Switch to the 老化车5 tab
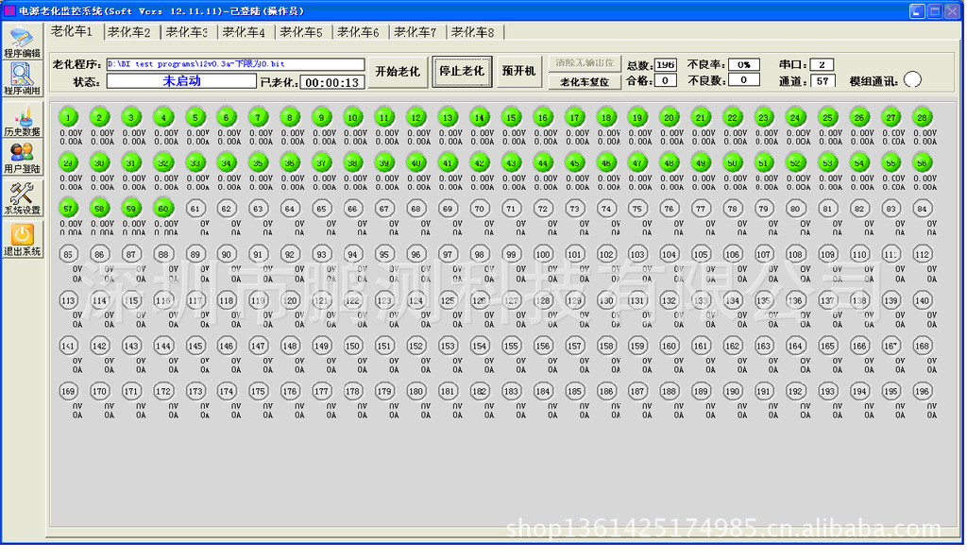967x560 pixels. click(x=301, y=32)
